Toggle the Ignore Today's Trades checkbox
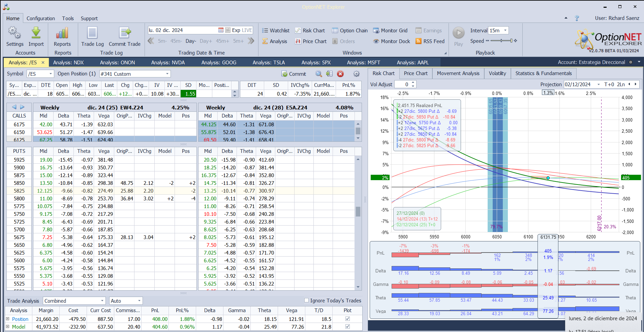644x332 pixels. (306, 300)
